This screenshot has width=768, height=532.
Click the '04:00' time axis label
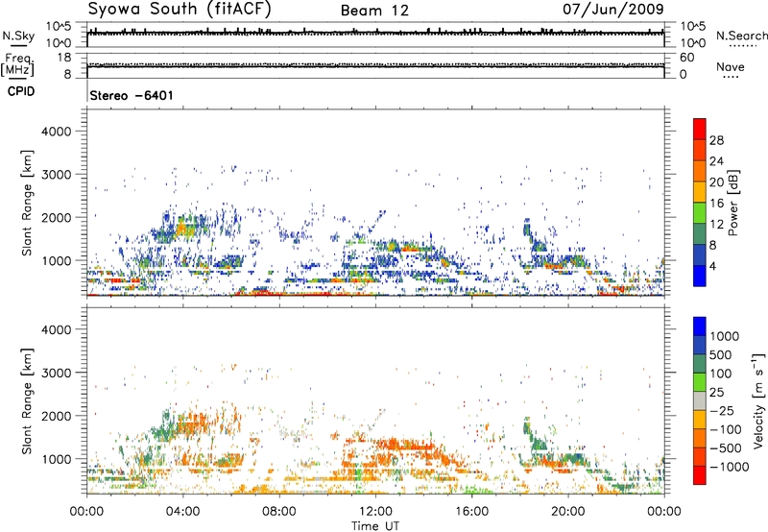tap(182, 512)
